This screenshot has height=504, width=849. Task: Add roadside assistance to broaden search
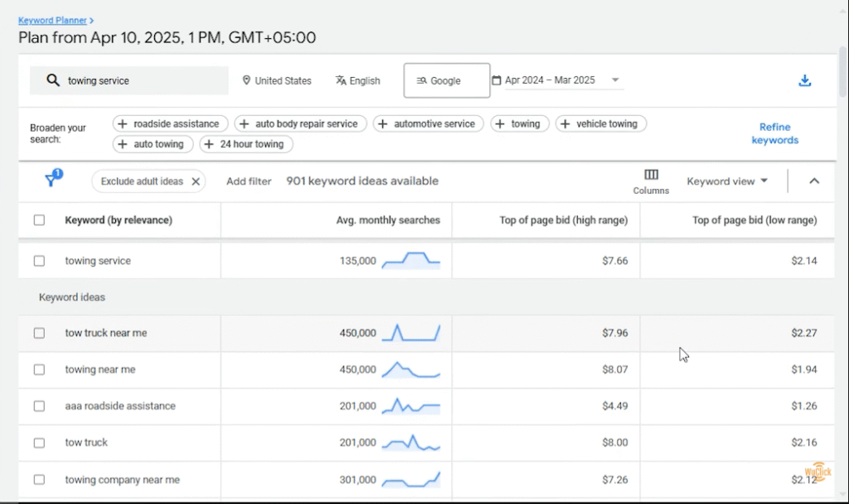[170, 124]
